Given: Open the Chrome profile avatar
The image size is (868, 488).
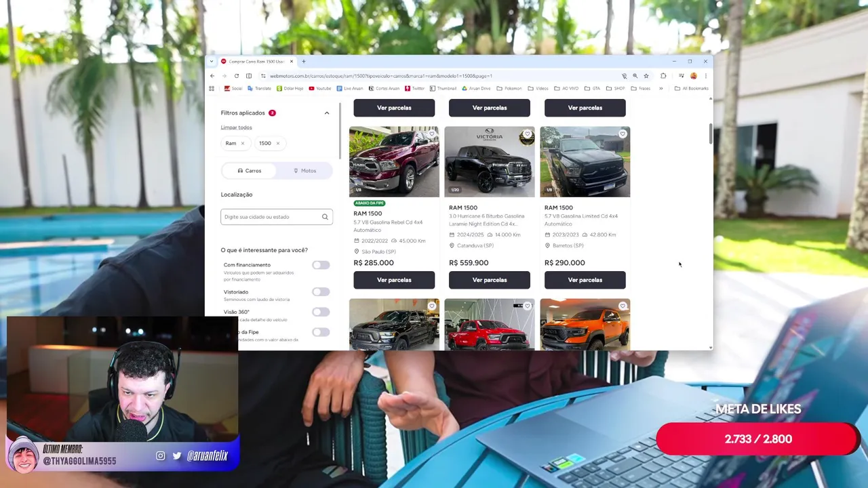Looking at the screenshot, I should click(693, 76).
